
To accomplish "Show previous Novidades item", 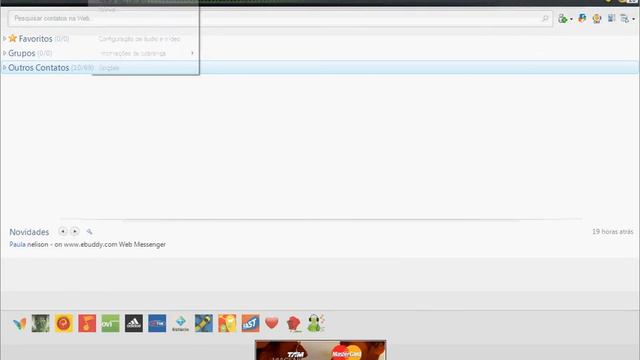I will click(x=62, y=231).
